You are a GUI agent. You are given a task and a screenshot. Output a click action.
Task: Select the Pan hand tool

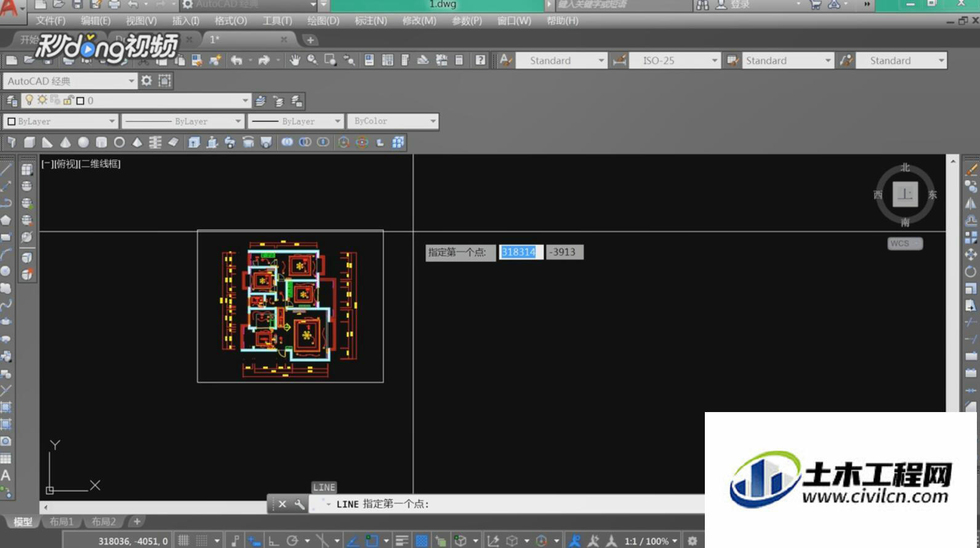coord(295,60)
